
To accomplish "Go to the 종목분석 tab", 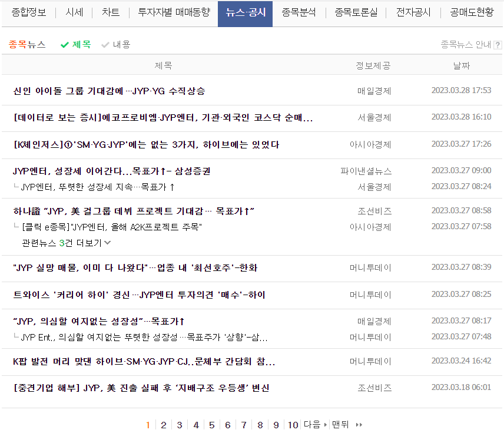I will (299, 12).
